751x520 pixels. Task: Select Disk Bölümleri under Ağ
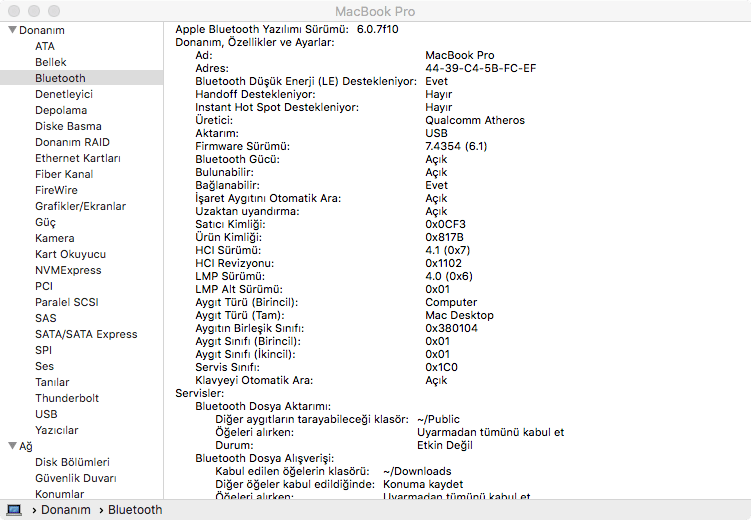72,463
